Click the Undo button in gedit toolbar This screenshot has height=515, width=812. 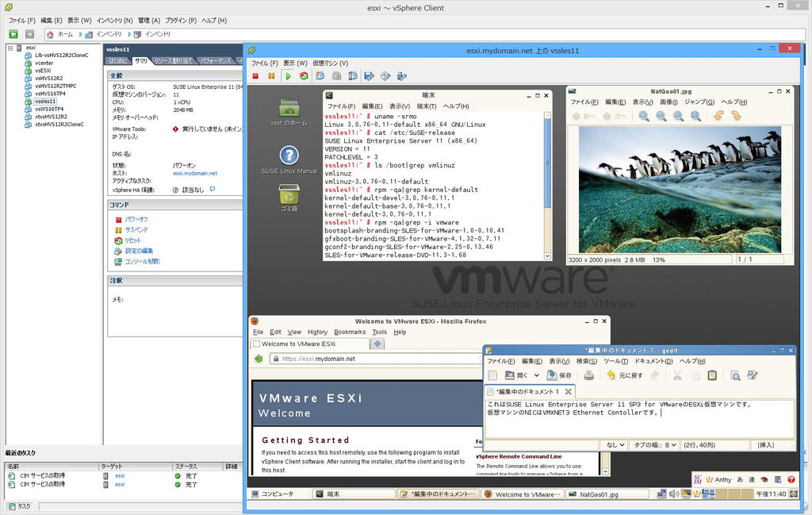[625, 375]
